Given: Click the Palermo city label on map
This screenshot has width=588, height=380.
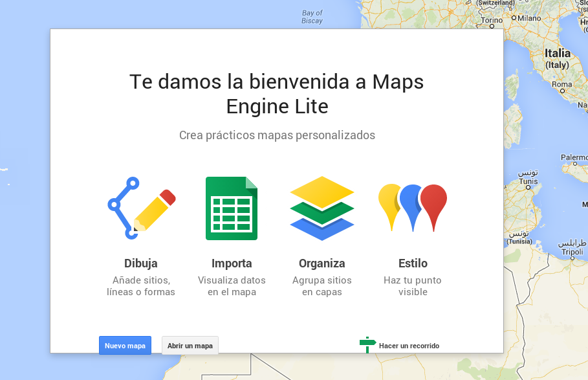Looking at the screenshot, I should (574, 157).
